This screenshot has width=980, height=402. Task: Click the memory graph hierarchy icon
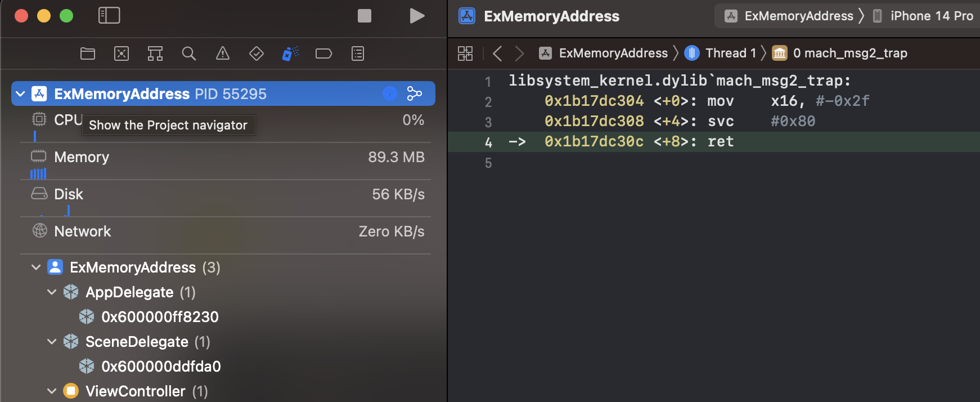click(415, 93)
